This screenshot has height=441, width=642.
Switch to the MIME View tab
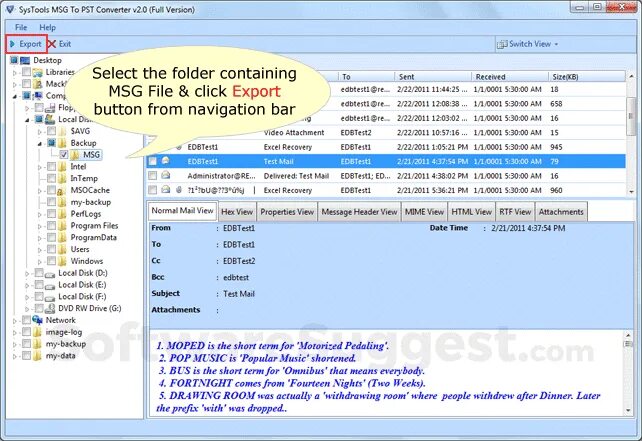[424, 212]
